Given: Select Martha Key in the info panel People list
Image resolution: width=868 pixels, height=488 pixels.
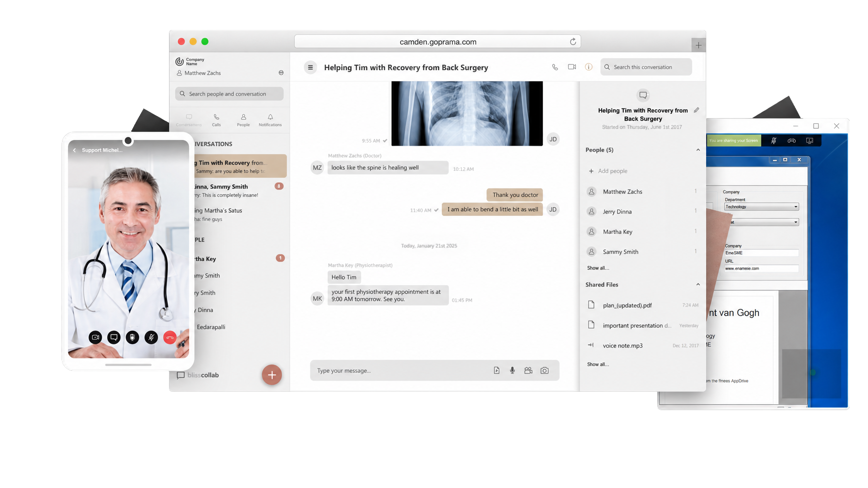Looking at the screenshot, I should click(x=642, y=232).
